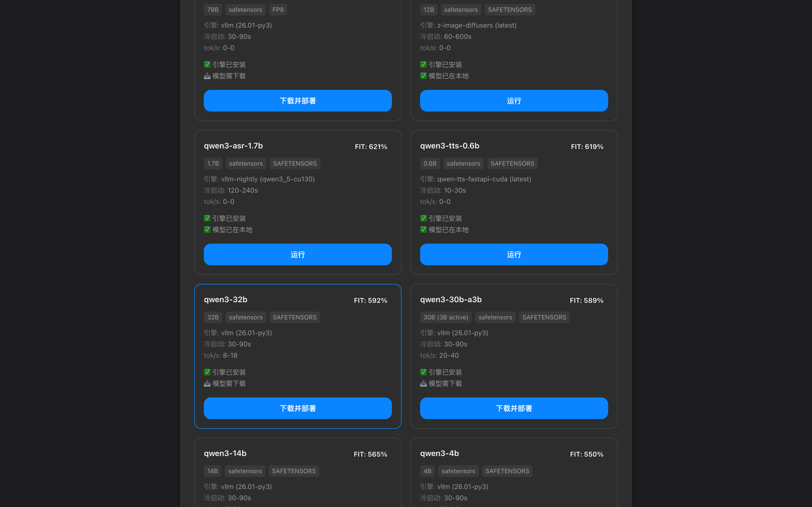812x507 pixels.
Task: Click engine-installed checkmark on qwen3-30b-a3b card
Action: pos(423,372)
